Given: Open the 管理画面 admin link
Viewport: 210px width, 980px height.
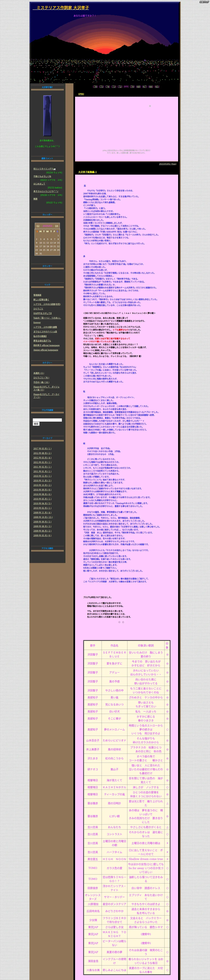Looking at the screenshot, I should [x=37, y=295].
